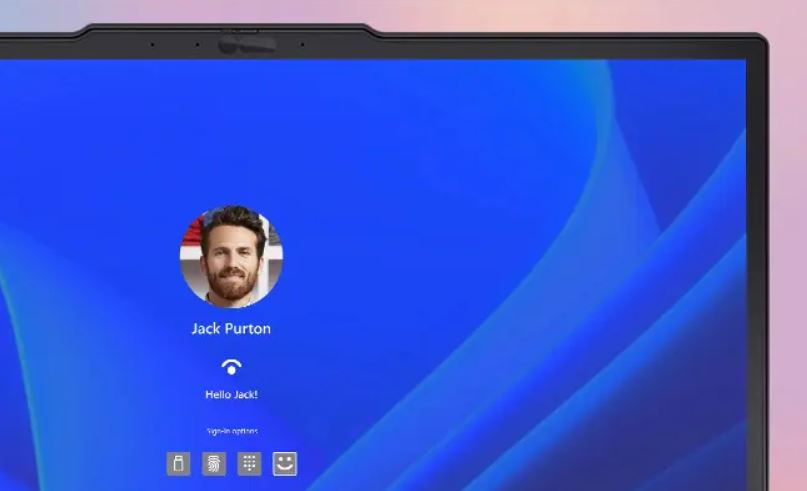The image size is (807, 491).
Task: Open the Sign-in options label
Action: [x=231, y=431]
